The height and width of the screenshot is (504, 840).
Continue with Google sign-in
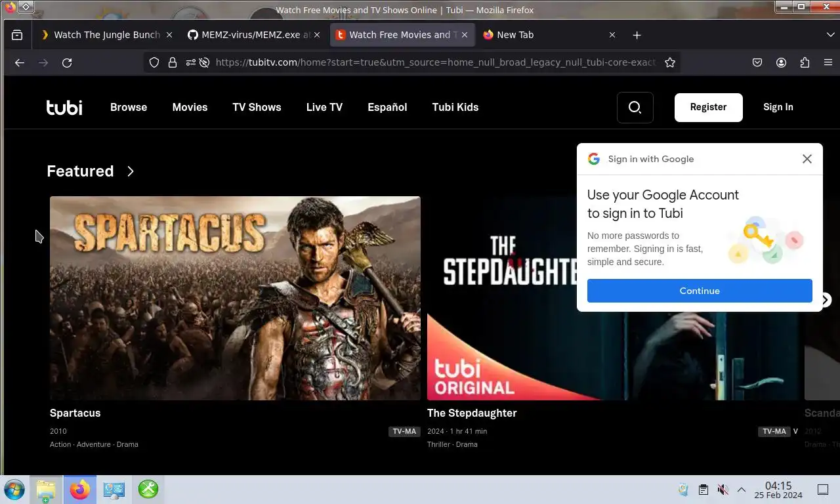(700, 291)
